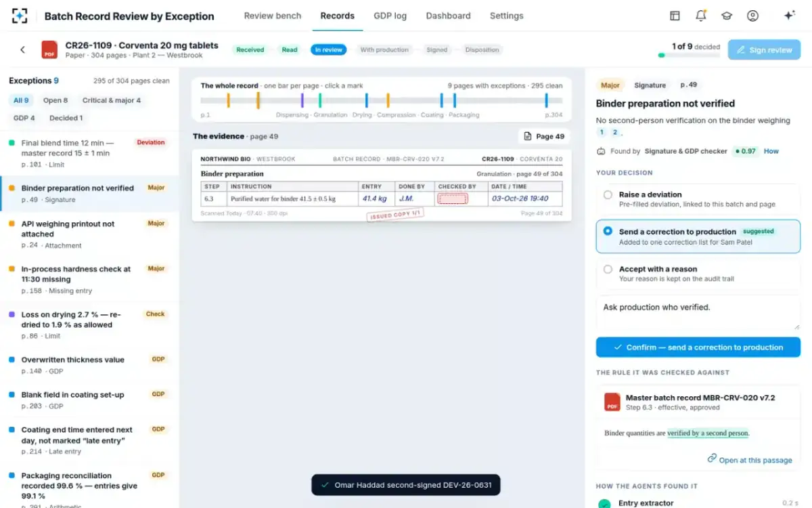Open the GDP log tab

point(390,16)
